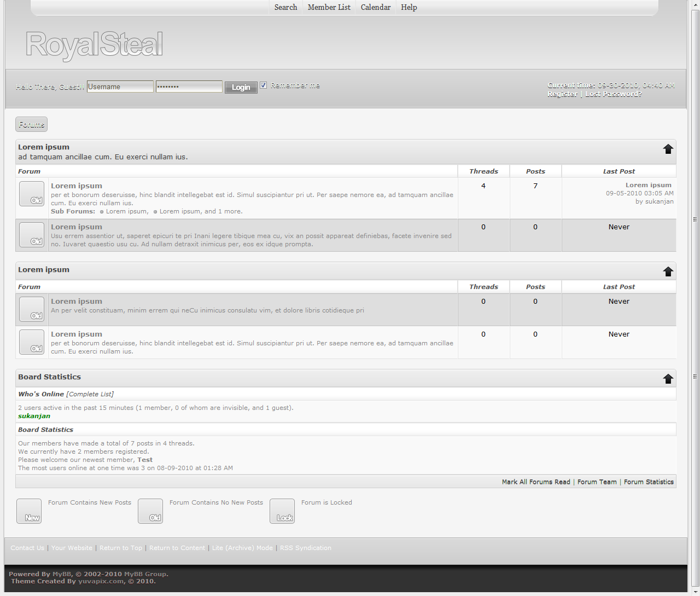The image size is (700, 596).
Task: Click the Register link
Action: pos(562,94)
